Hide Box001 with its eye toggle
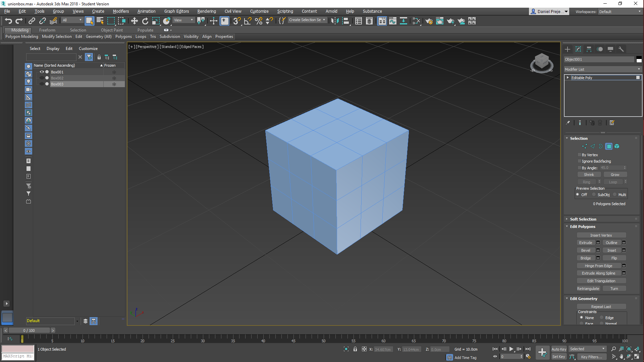The image size is (644, 362). [x=42, y=72]
